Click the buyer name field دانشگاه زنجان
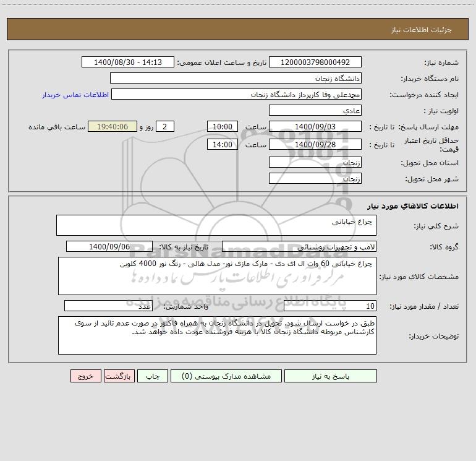Image resolution: width=476 pixels, height=461 pixels. (236, 78)
